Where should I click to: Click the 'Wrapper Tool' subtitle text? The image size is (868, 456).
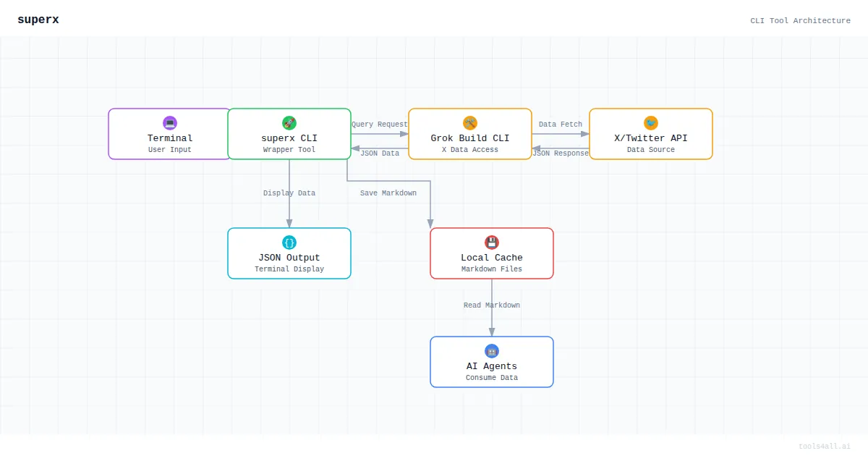[x=289, y=150]
